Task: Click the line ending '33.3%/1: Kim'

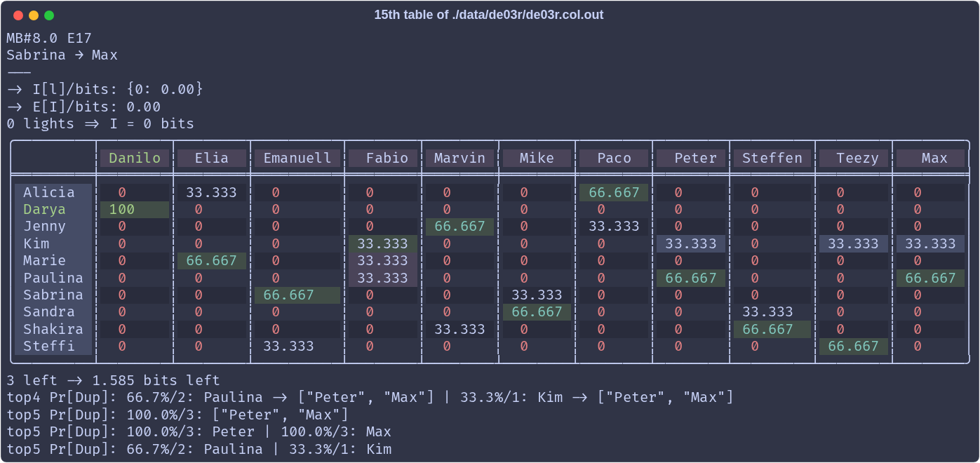Action: tap(199, 450)
